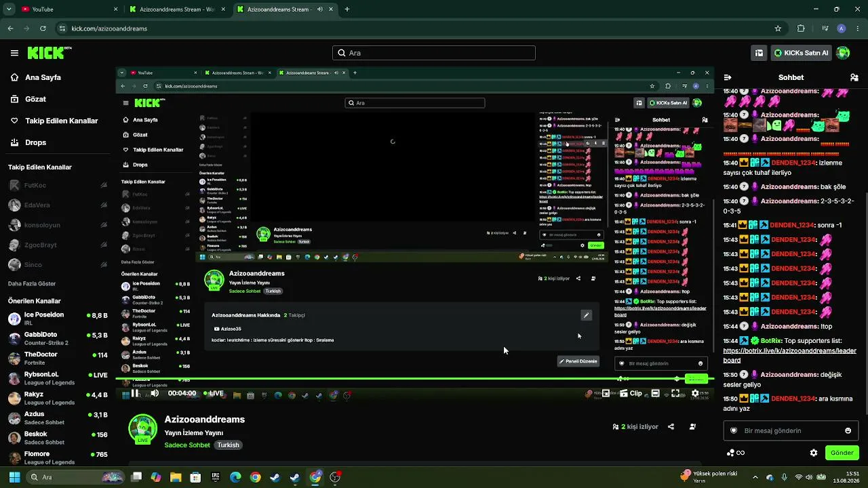Share the stream via share icon
Viewport: 868px width, 488px height.
(x=671, y=427)
